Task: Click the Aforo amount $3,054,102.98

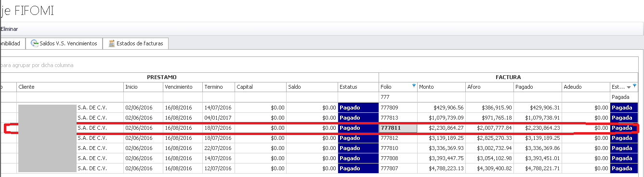Action: [x=489, y=158]
